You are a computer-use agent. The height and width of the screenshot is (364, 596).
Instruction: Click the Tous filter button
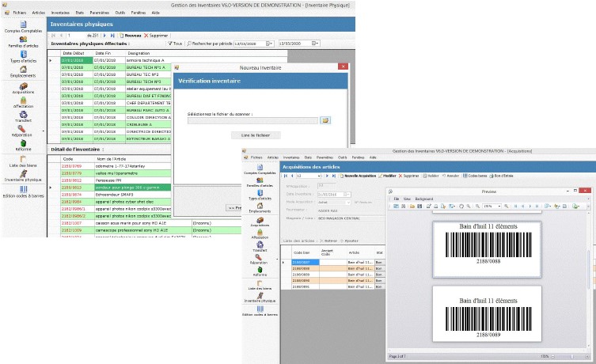(175, 43)
